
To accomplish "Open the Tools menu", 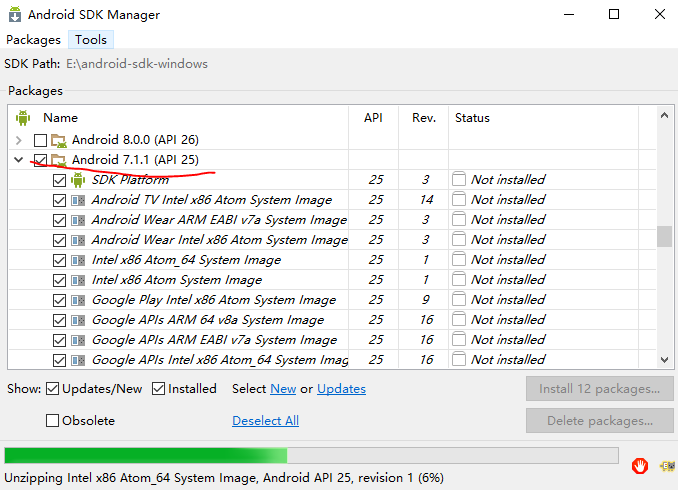I will pos(91,40).
